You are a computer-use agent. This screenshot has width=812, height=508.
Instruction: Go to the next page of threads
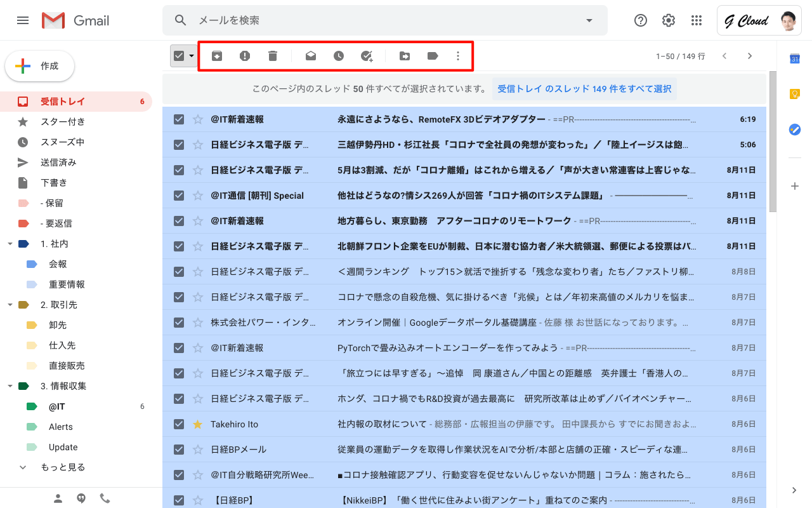click(x=750, y=56)
